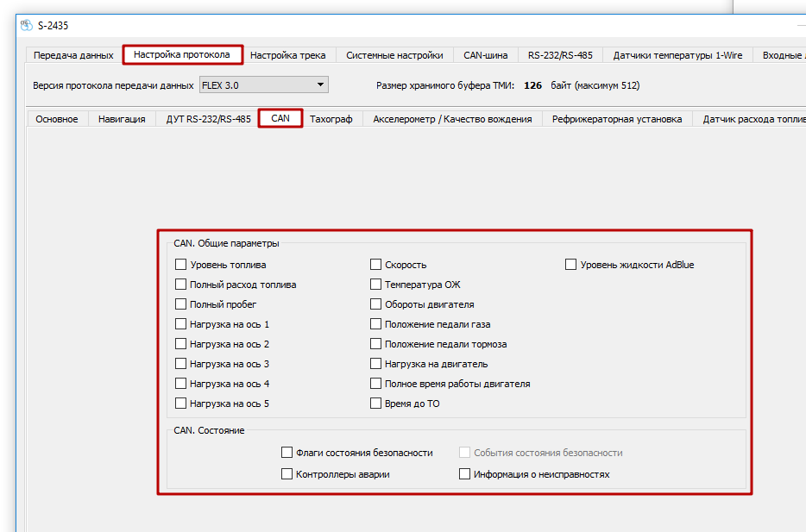Screen dimensions: 806x532
Task: Open the FLEX 3.0 protocol version dropdown
Action: coord(263,84)
